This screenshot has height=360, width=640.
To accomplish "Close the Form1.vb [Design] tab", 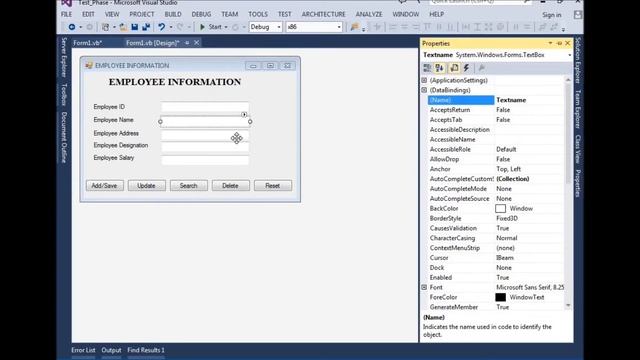I will 197,42.
